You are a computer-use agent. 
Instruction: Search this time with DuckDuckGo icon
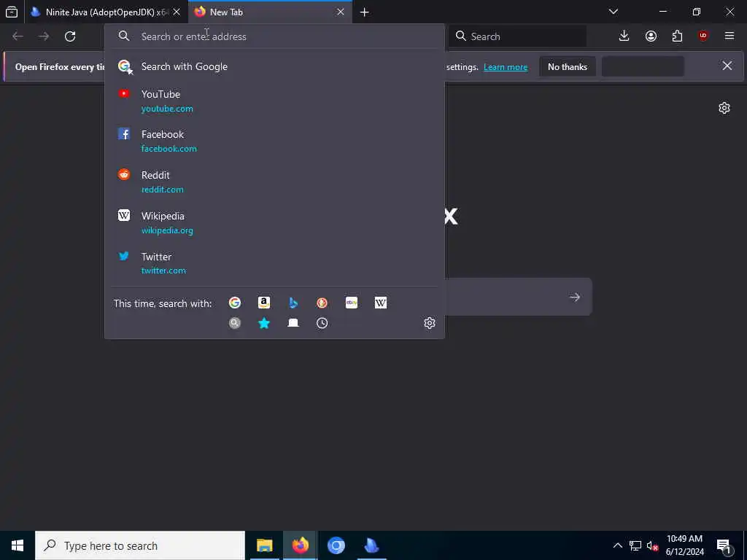click(x=322, y=303)
